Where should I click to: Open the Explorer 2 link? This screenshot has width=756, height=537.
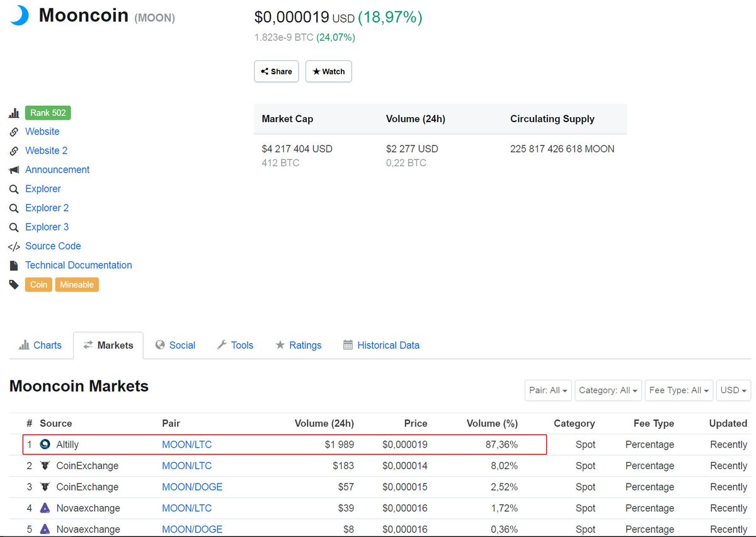tap(47, 208)
